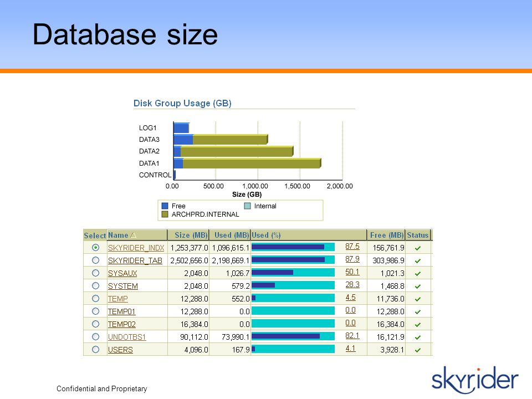Click the CONTROL bar in the chart
The image size is (532, 399).
pyautogui.click(x=175, y=175)
